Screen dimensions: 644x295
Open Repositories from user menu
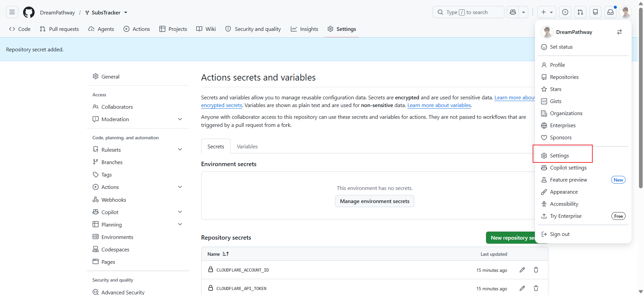point(583,77)
